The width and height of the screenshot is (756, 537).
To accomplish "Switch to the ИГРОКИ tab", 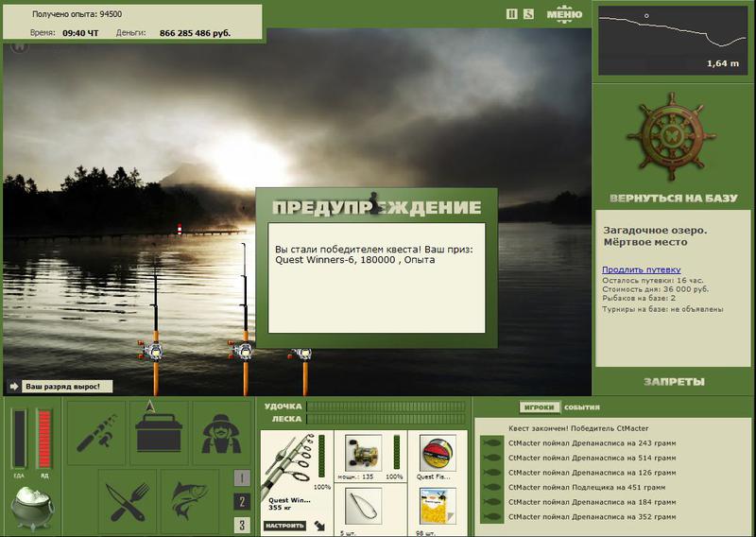I will [539, 407].
